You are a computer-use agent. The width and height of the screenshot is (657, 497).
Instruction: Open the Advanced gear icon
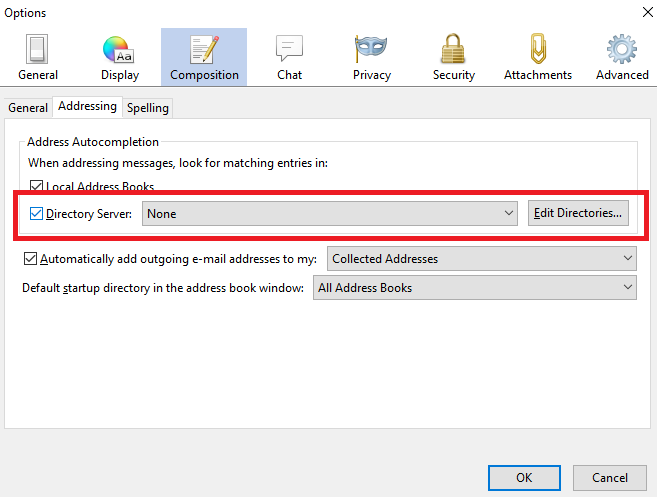622,50
